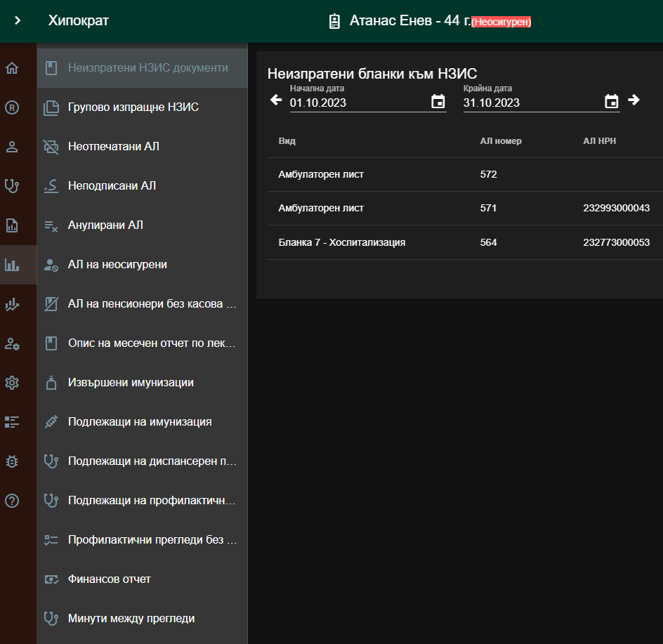
Task: Click НРН value 232993000043
Action: tap(616, 208)
